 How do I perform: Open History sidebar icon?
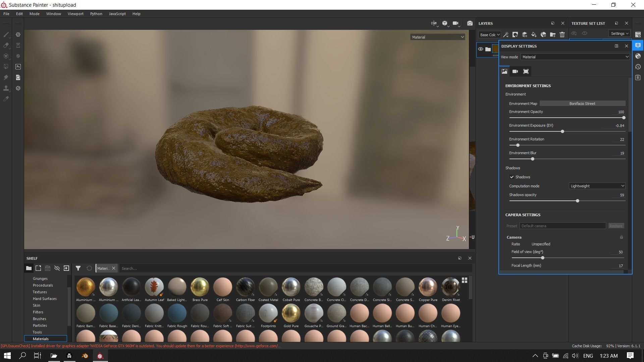click(638, 67)
